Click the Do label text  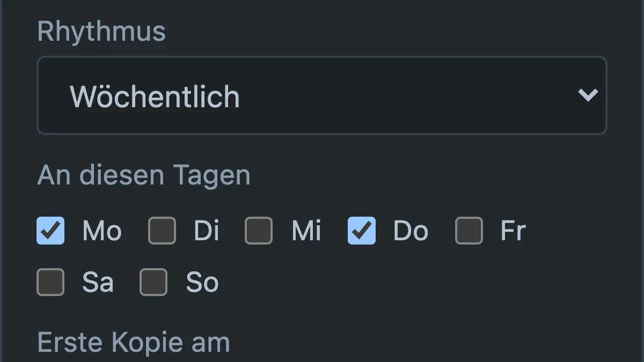[x=411, y=231]
